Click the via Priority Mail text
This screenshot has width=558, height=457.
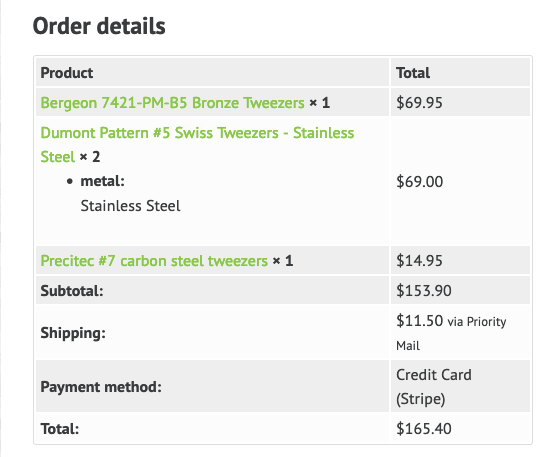(451, 333)
